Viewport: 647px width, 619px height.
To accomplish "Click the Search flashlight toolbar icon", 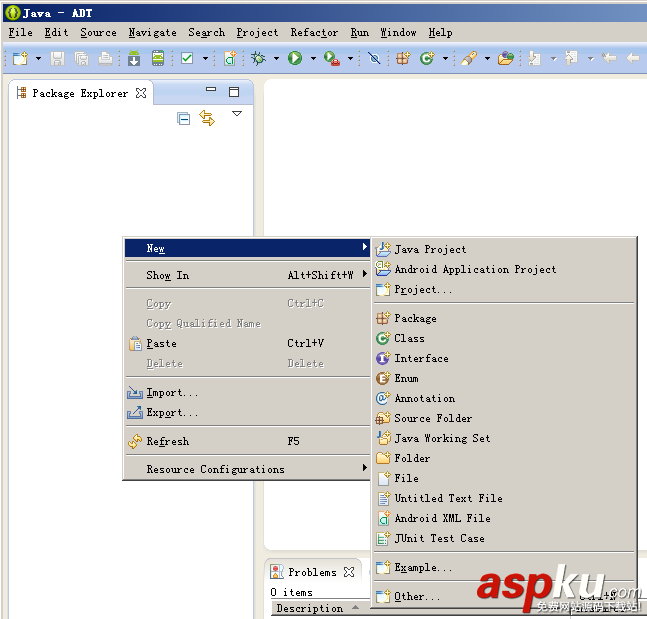I will point(469,59).
